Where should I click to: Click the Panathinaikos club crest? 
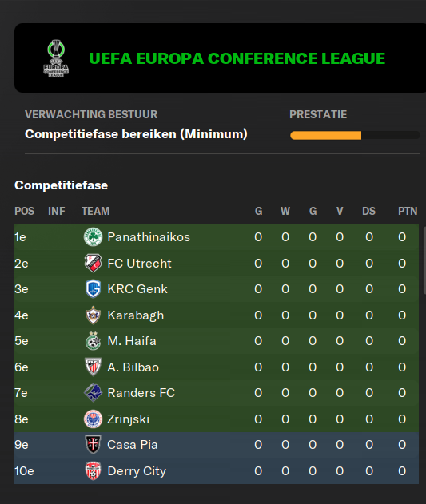click(x=93, y=237)
